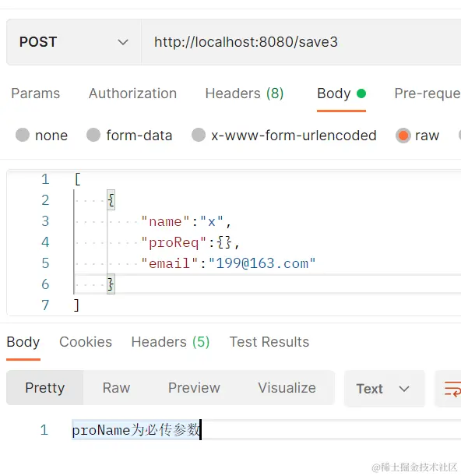Screen dimensions: 461x476
Task: Click the opening brace on editor line 2
Action: pos(111,200)
